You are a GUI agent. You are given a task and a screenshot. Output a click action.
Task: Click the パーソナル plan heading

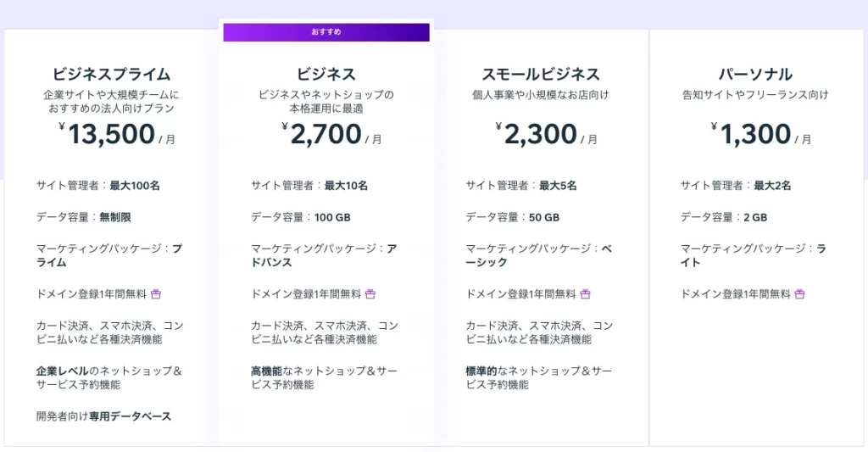(x=755, y=74)
